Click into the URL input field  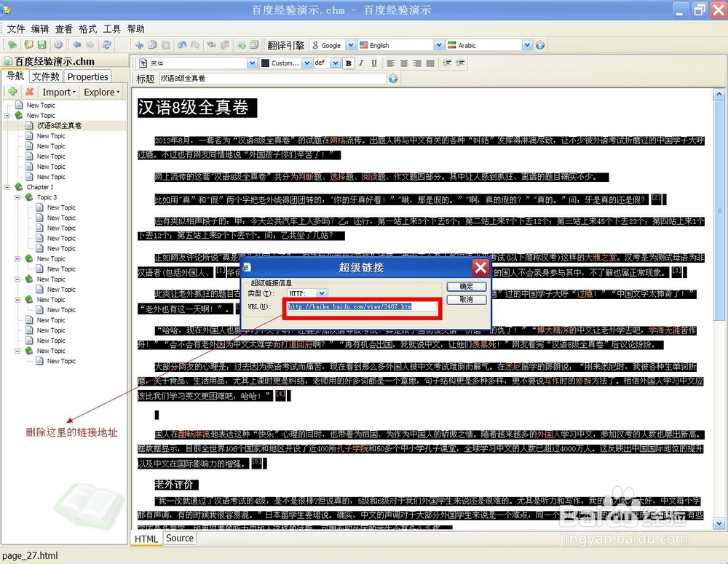(362, 306)
